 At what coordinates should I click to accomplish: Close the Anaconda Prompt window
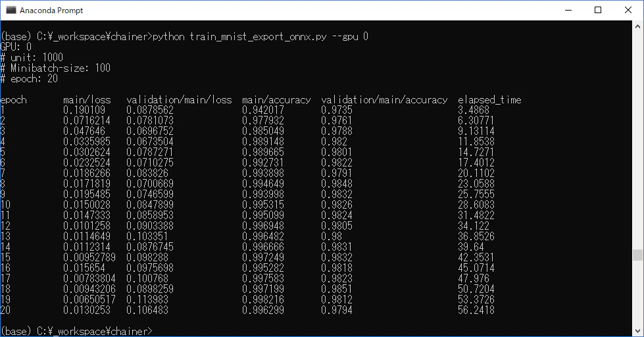coord(628,10)
